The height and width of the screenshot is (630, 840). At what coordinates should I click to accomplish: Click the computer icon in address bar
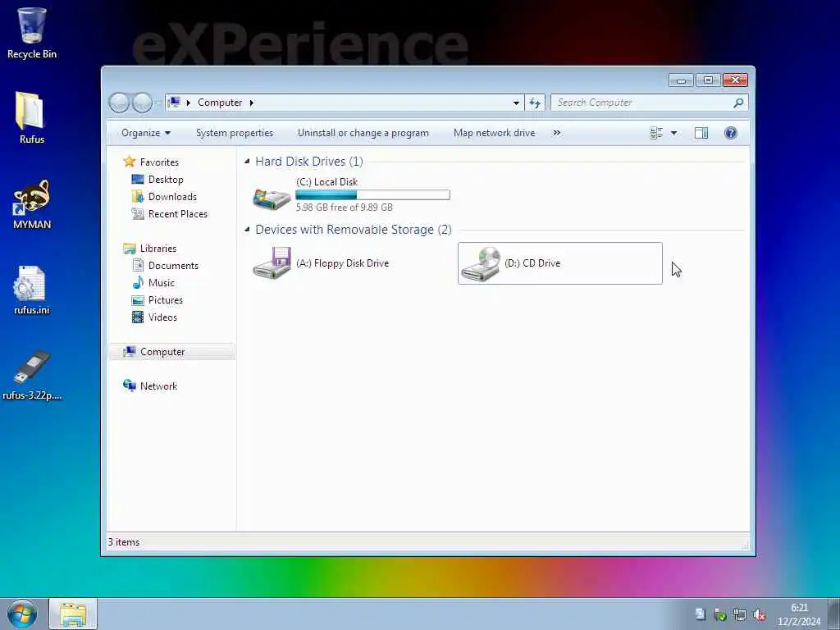click(x=174, y=103)
